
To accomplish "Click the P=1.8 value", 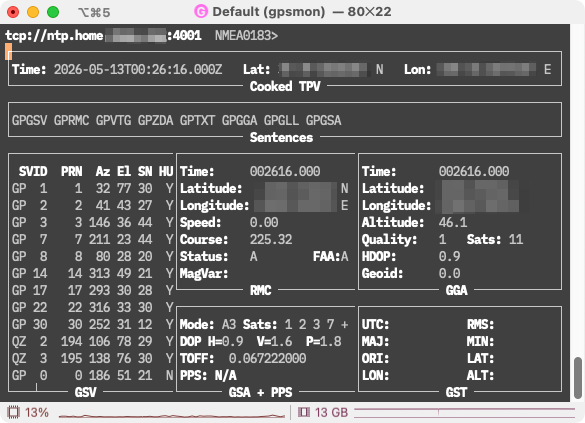I will point(323,341).
